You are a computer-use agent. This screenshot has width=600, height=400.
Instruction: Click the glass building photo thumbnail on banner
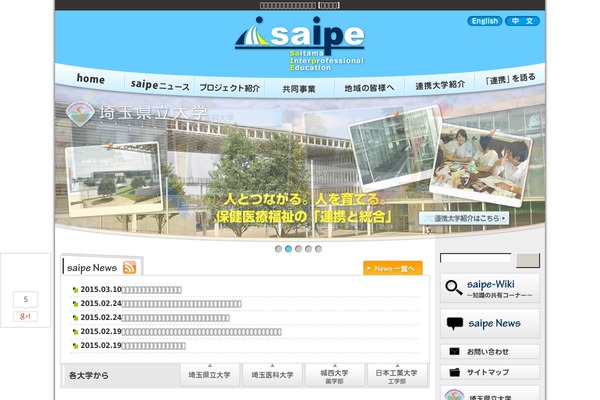point(394,147)
